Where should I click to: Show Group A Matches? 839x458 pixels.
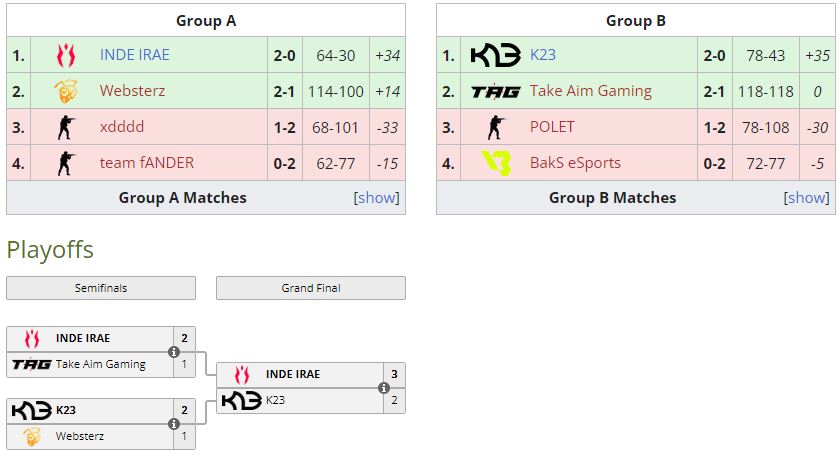click(377, 198)
